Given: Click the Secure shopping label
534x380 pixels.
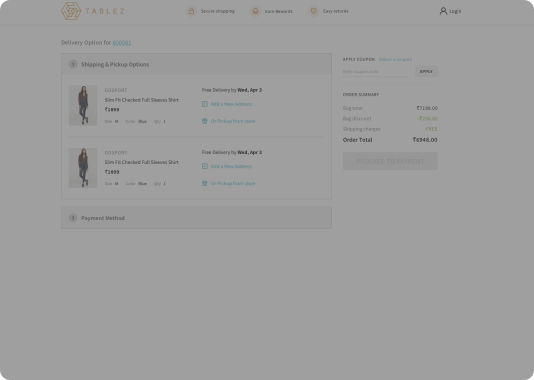Looking at the screenshot, I should click(218, 11).
